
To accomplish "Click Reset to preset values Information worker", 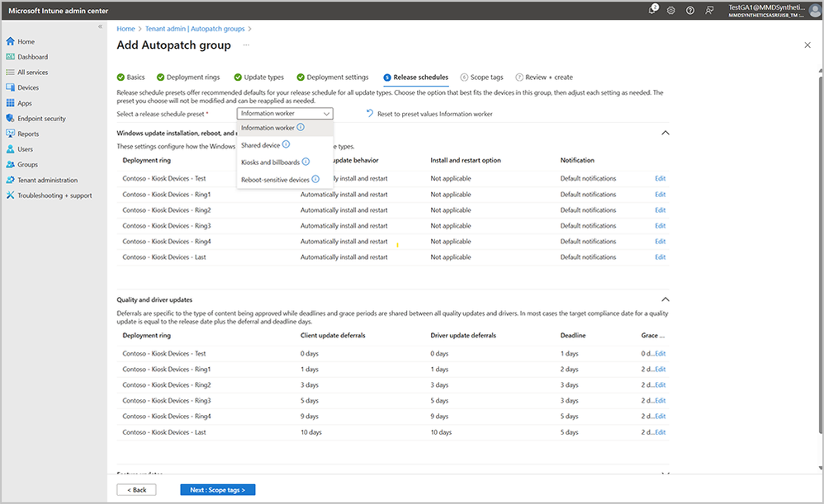I will [429, 113].
